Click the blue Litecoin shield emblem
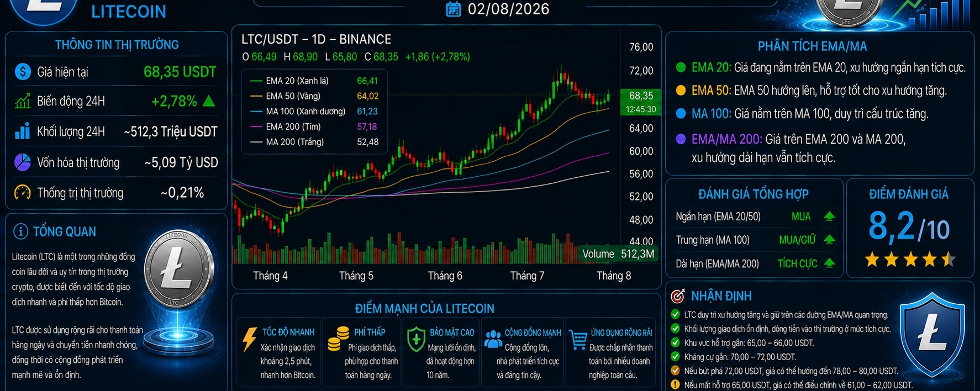This screenshot has width=980, height=391. (932, 335)
